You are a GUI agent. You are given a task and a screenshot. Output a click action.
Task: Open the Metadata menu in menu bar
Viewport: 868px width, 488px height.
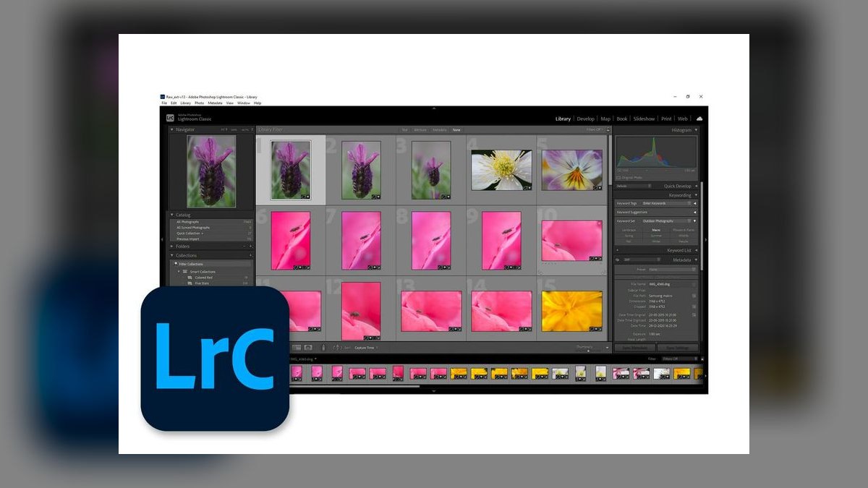pyautogui.click(x=215, y=103)
